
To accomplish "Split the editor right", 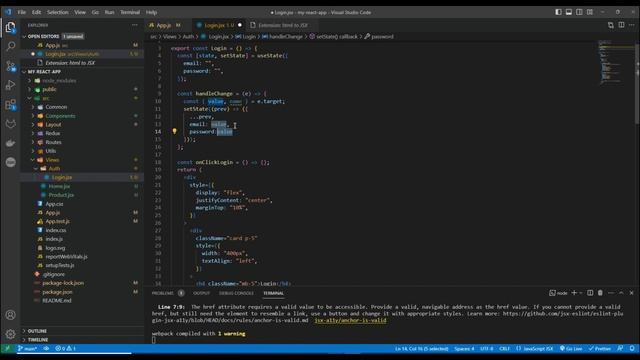I will pyautogui.click(x=621, y=25).
